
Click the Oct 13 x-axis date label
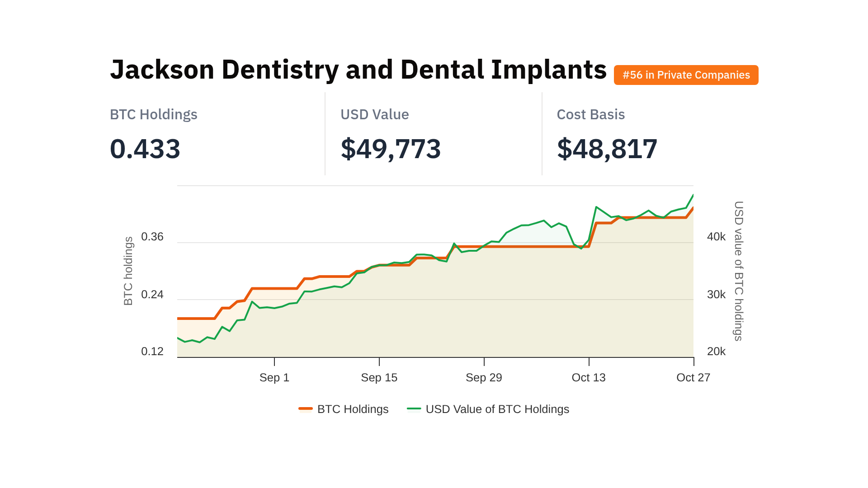pyautogui.click(x=589, y=377)
